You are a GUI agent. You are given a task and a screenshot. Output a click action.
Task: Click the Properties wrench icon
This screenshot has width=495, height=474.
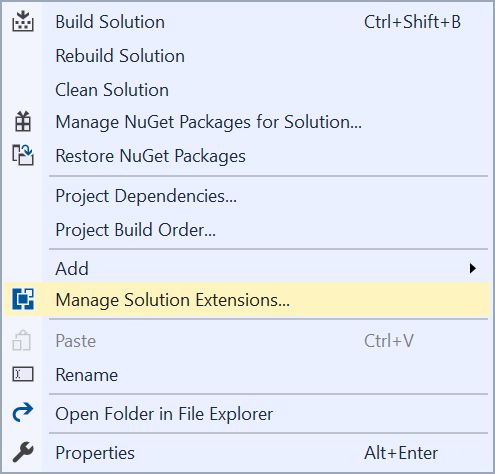(x=23, y=452)
